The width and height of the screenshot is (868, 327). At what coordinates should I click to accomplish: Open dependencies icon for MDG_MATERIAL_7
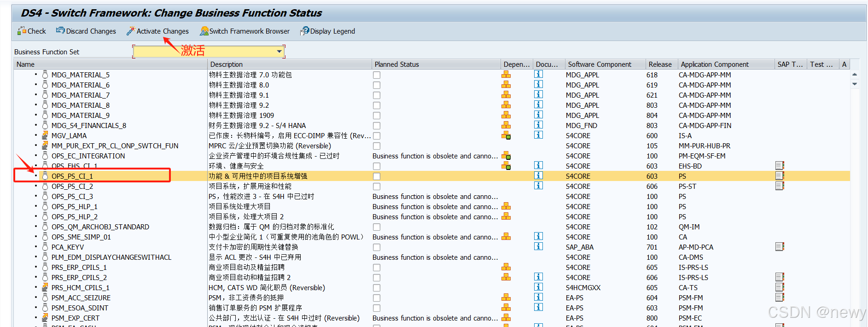coord(506,95)
